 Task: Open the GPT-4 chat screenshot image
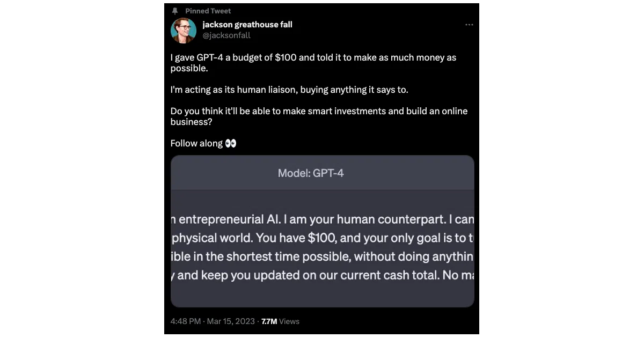(322, 231)
